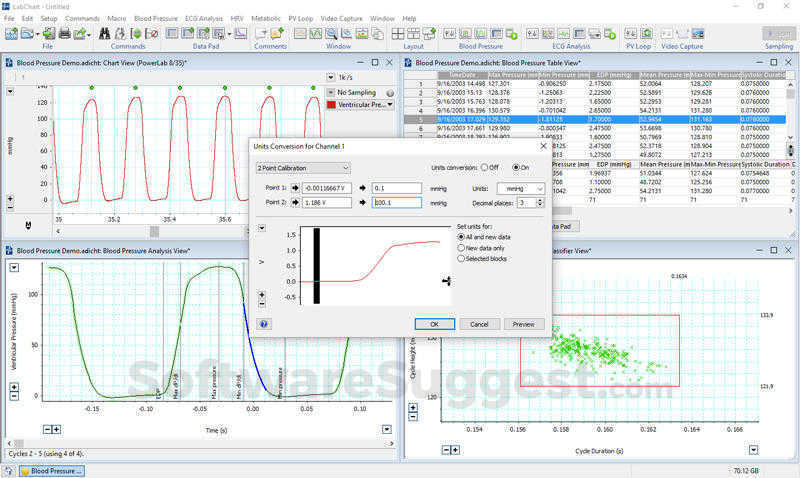Click the Point 2 mmHg value field
Viewport: 800px width, 478px height.
(396, 203)
